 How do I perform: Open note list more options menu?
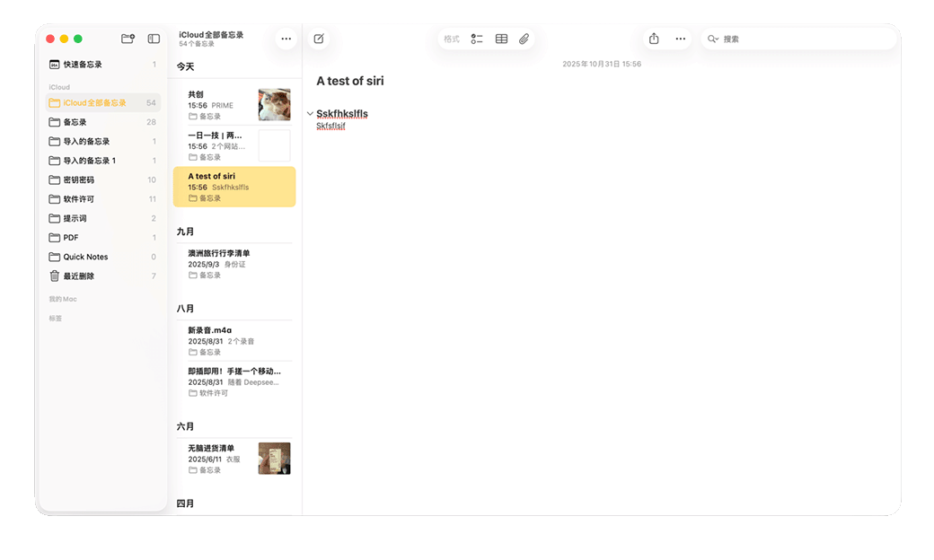point(286,39)
